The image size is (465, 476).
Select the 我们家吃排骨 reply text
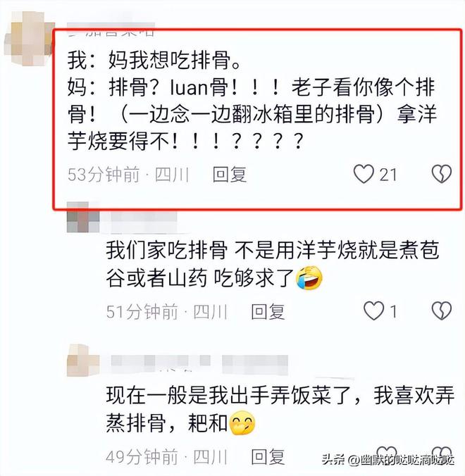272,265
